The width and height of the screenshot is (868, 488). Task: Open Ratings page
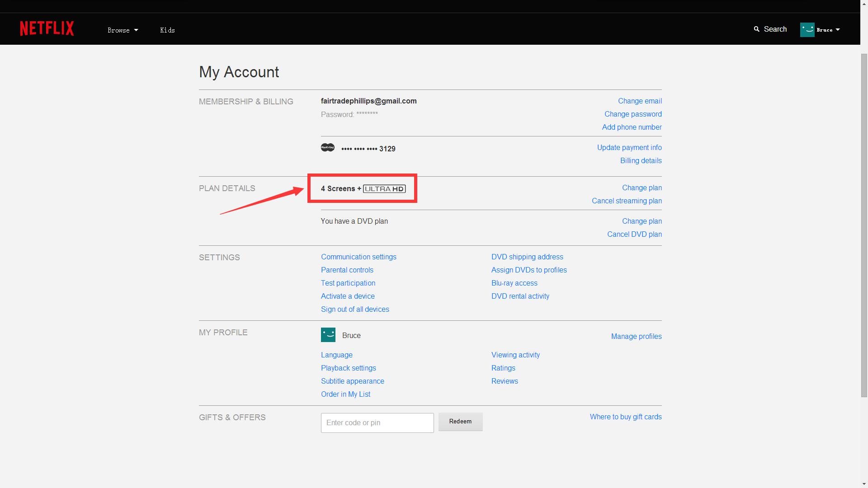tap(503, 368)
